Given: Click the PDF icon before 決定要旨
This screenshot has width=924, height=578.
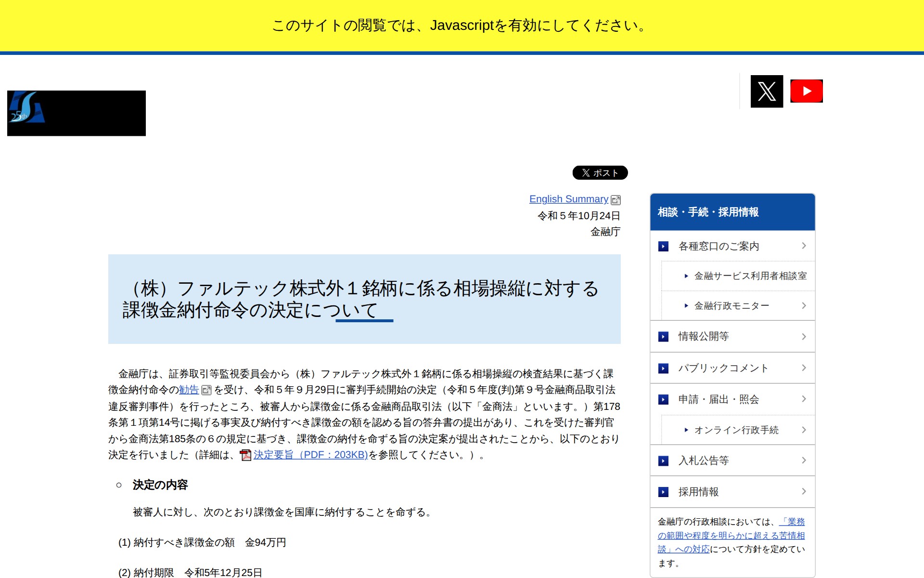Looking at the screenshot, I should click(x=245, y=455).
